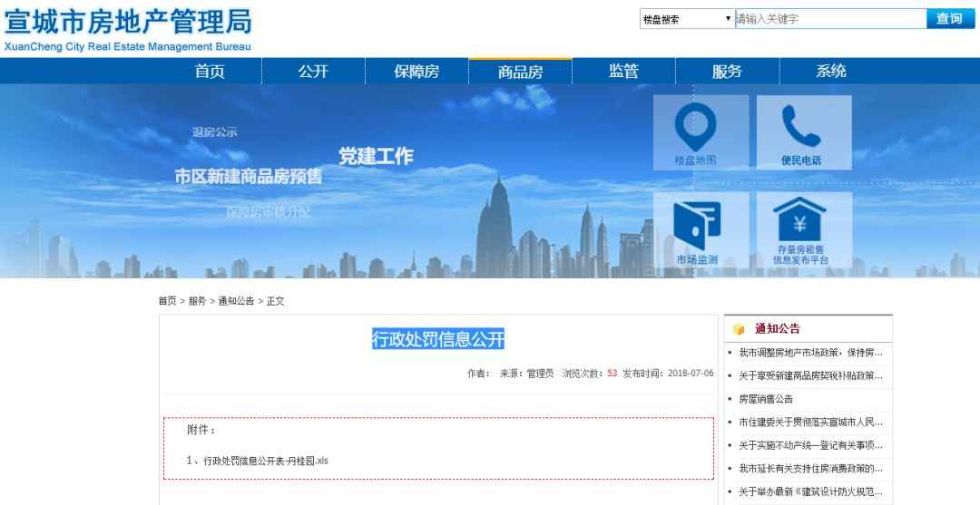Click the 市场监测 market monitoring icon
This screenshot has height=505, width=980.
[697, 225]
